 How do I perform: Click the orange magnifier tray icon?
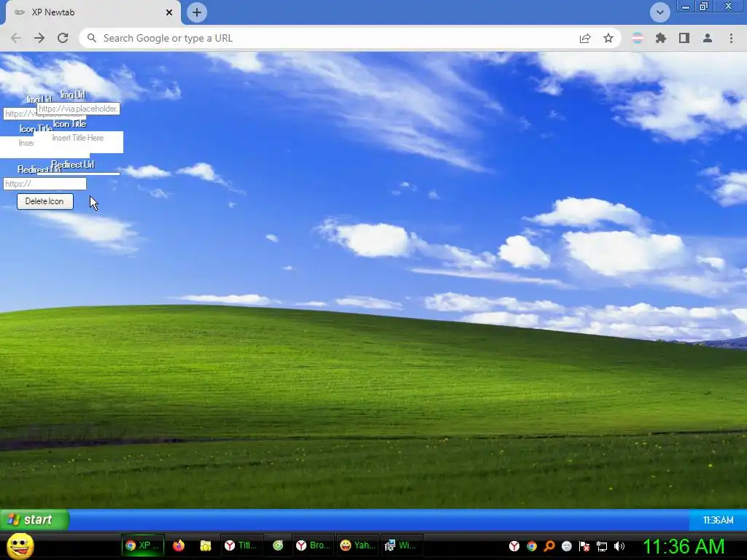pyautogui.click(x=549, y=546)
